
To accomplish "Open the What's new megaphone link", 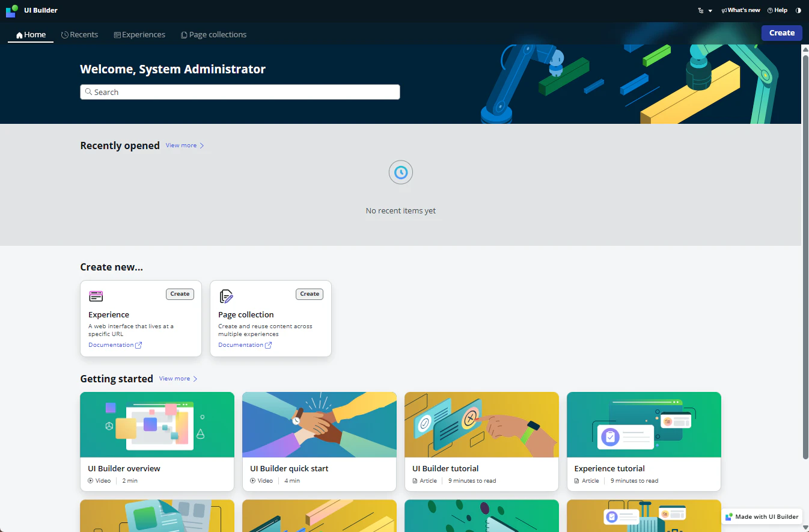I will [740, 10].
